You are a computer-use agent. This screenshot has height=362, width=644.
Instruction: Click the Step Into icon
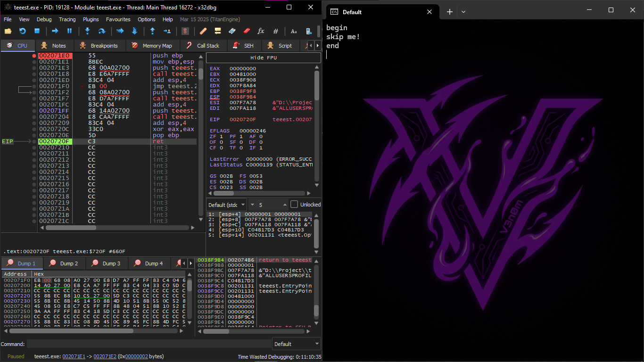point(87,31)
